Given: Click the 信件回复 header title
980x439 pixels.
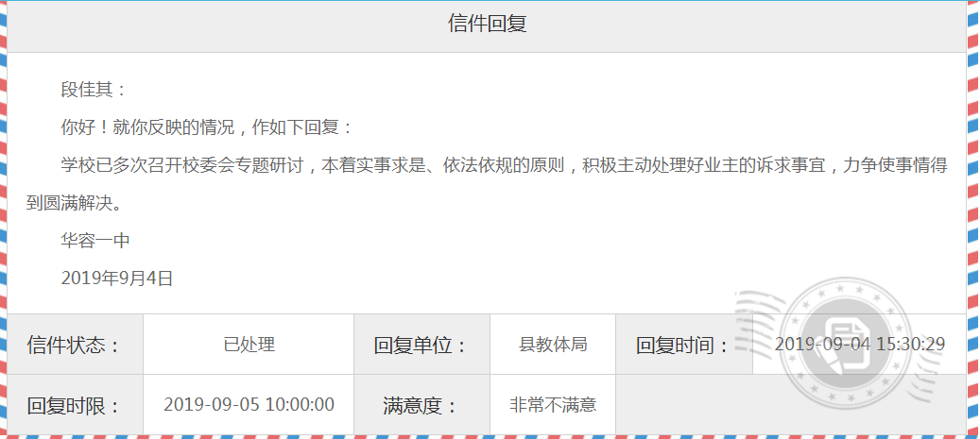Looking at the screenshot, I should click(487, 24).
